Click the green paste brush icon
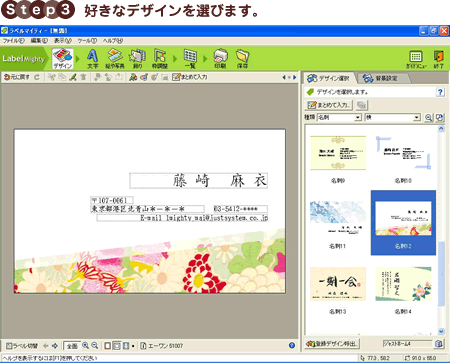 click(73, 77)
